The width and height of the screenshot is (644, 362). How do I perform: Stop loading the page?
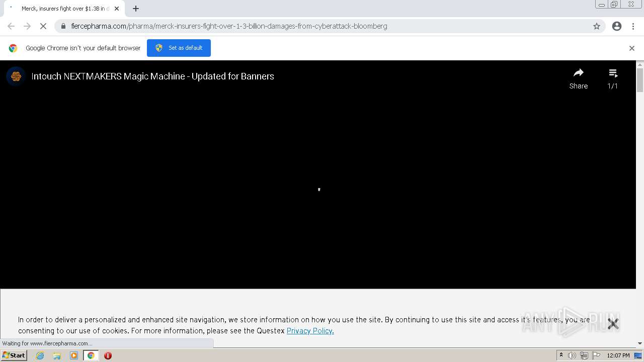(43, 26)
